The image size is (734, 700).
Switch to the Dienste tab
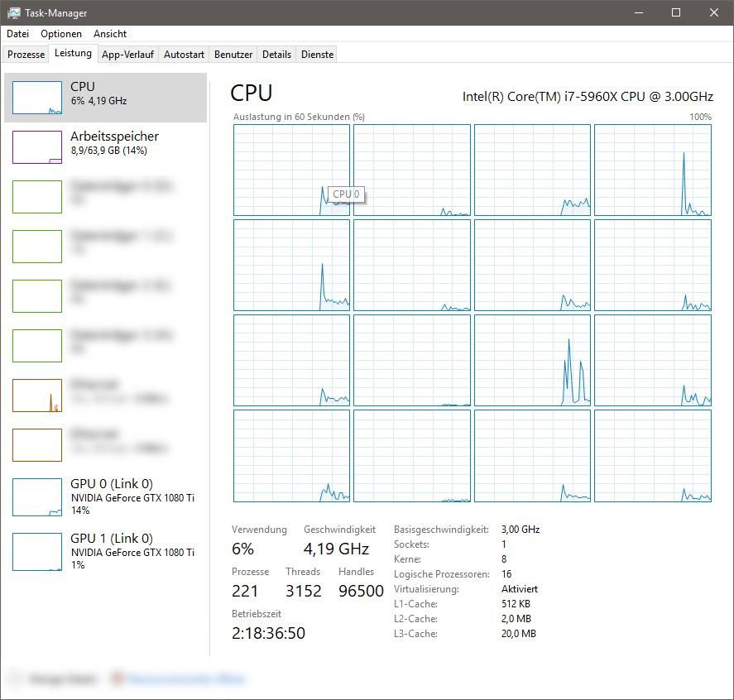click(x=317, y=55)
